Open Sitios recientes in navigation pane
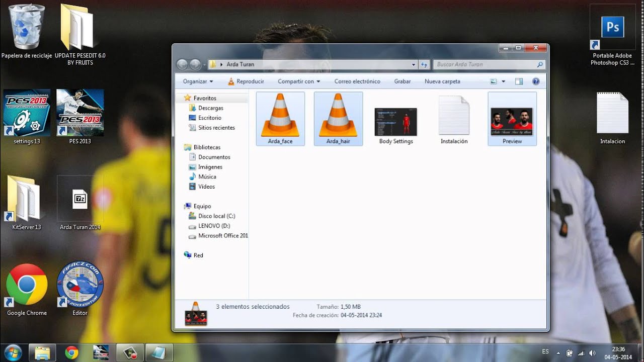The height and width of the screenshot is (362, 644). click(x=216, y=128)
